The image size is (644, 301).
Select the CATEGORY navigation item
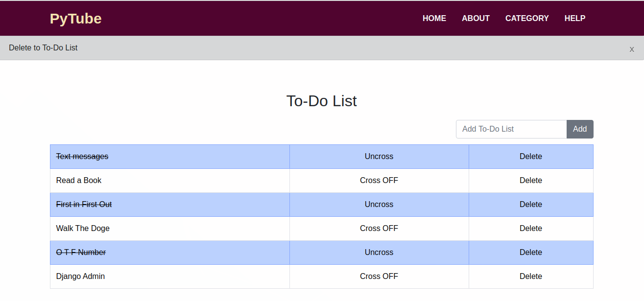[527, 18]
